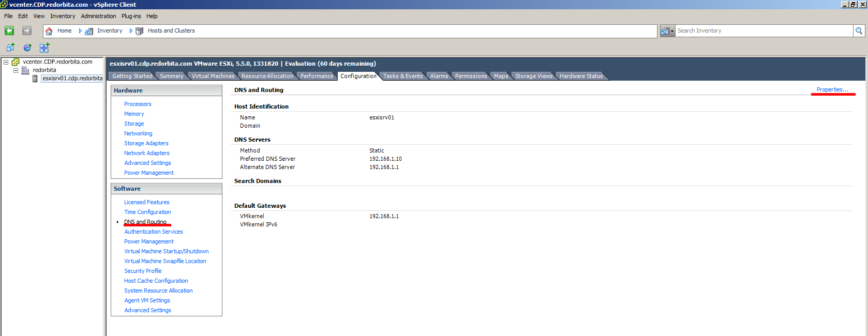Open the Licensed Features link
Image resolution: width=868 pixels, height=336 pixels.
click(x=147, y=202)
